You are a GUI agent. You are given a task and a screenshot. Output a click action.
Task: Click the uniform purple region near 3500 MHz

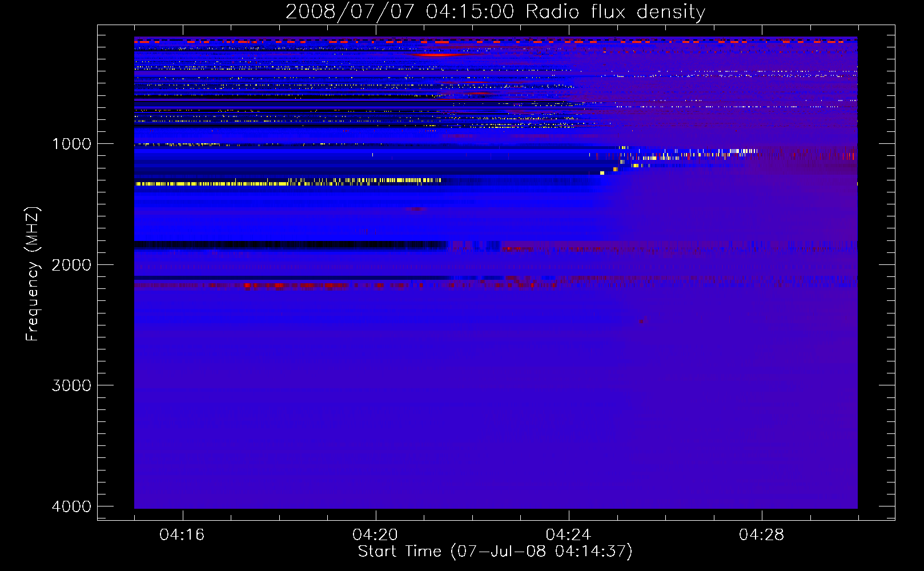coord(496,445)
